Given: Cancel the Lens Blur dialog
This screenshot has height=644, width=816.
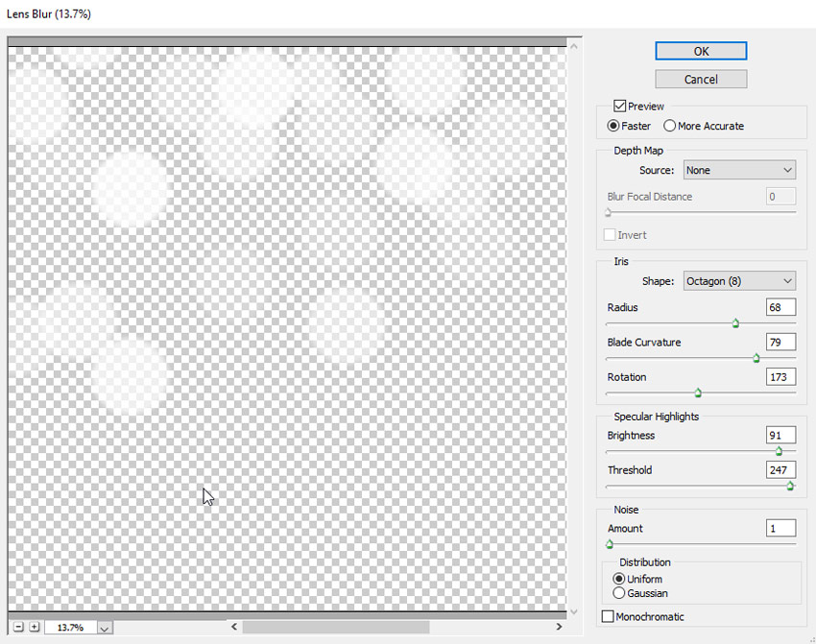Looking at the screenshot, I should pyautogui.click(x=701, y=79).
